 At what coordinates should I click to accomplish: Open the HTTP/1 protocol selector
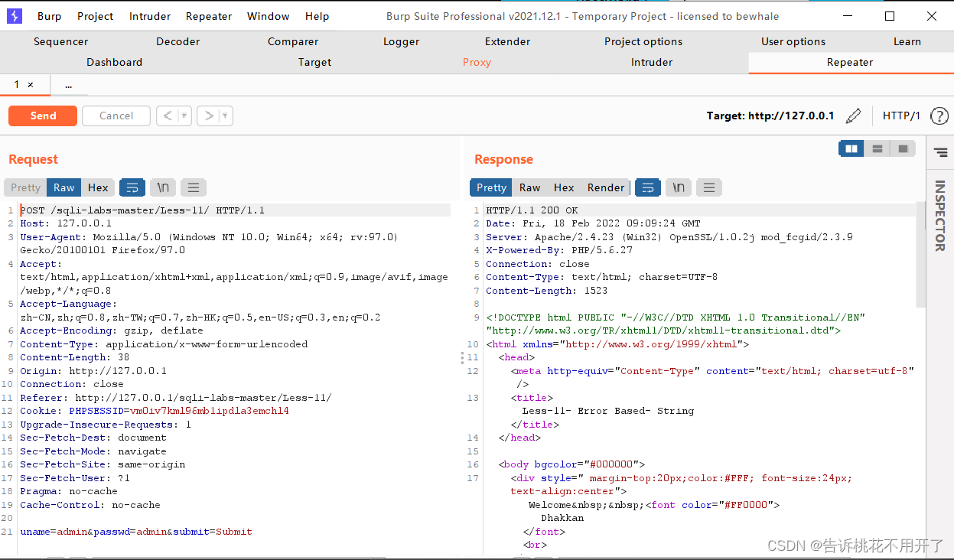pyautogui.click(x=901, y=116)
